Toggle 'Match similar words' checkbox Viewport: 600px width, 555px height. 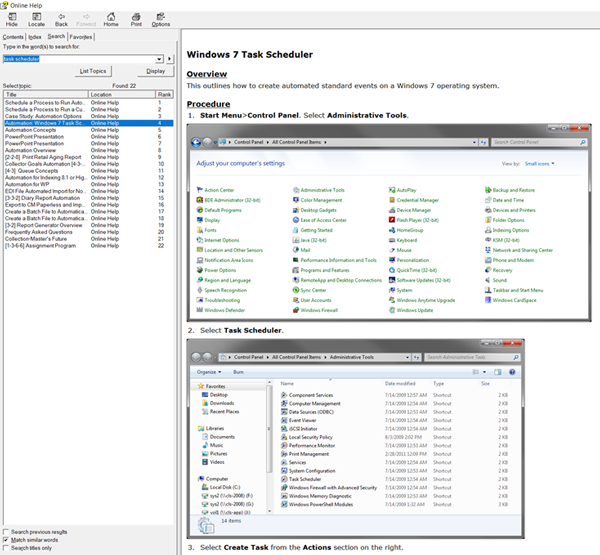coord(6,540)
